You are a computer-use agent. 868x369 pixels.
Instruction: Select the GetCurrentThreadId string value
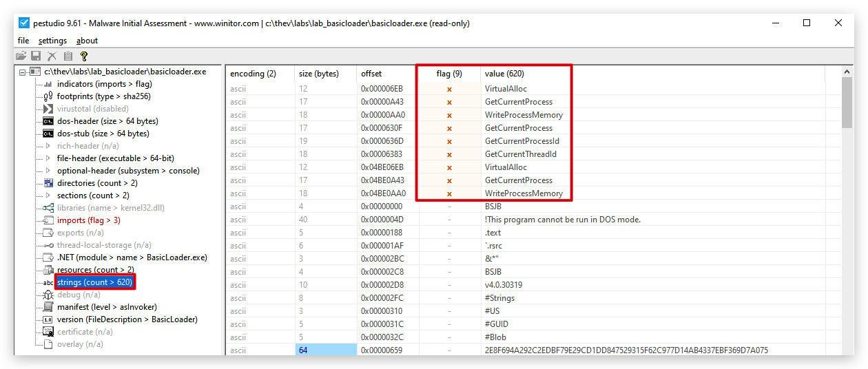[521, 154]
